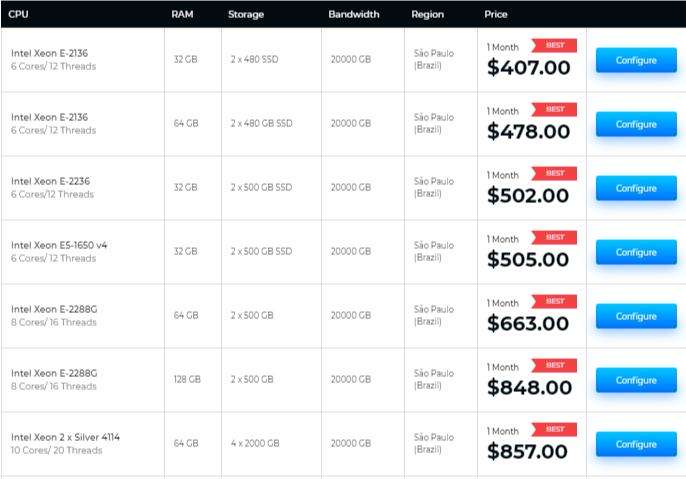The image size is (686, 479).
Task: Click the BEST badge above $407.00
Action: 555,45
